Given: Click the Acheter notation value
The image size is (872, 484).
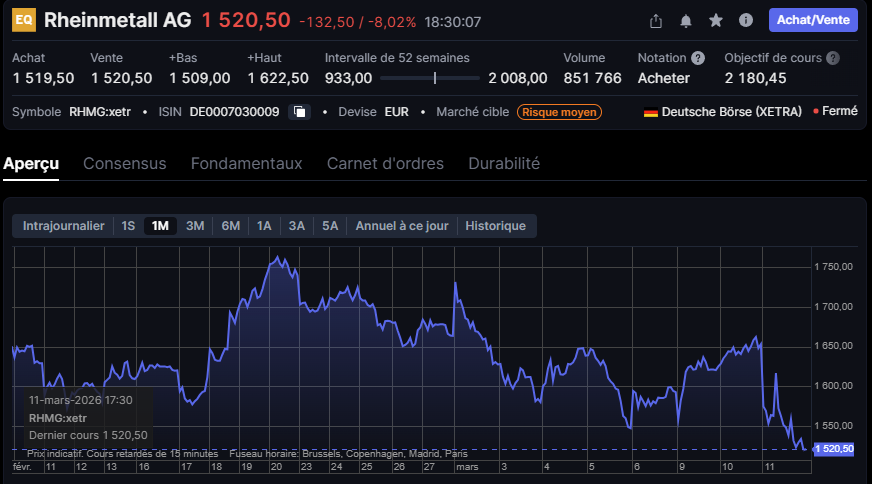Looking at the screenshot, I should coord(663,78).
